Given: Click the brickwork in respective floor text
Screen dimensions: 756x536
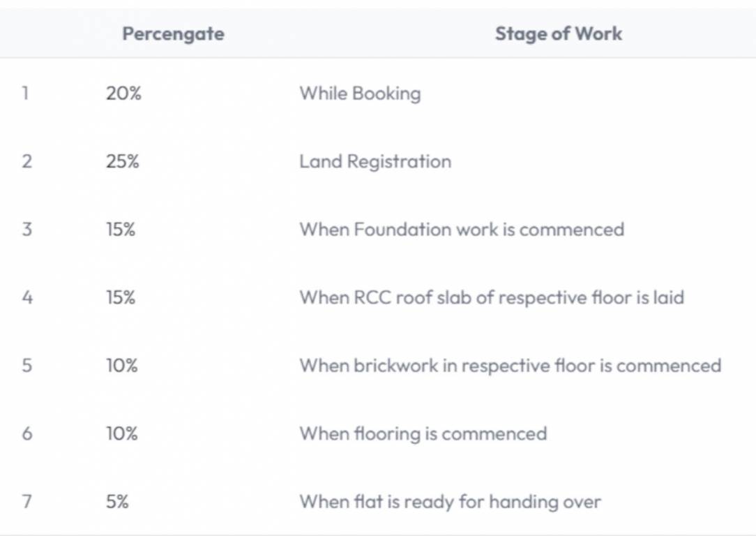Looking at the screenshot, I should [x=510, y=365].
